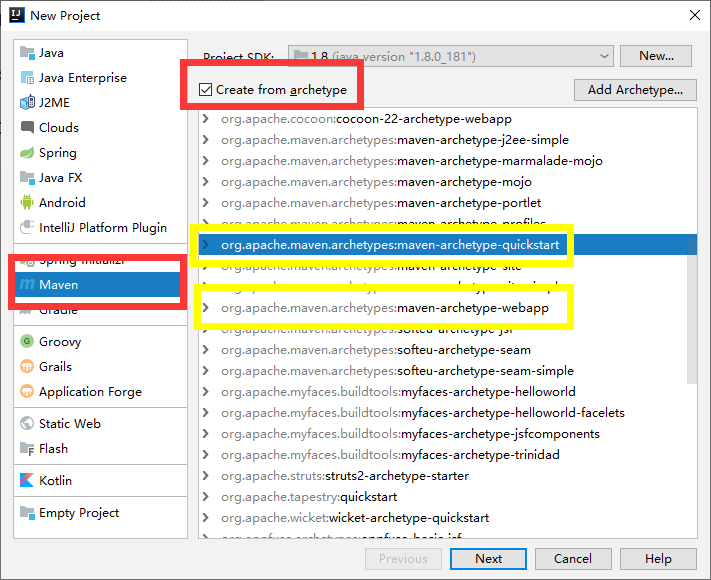Click the Kotlin logo icon
This screenshot has width=711, height=580.
tap(27, 480)
